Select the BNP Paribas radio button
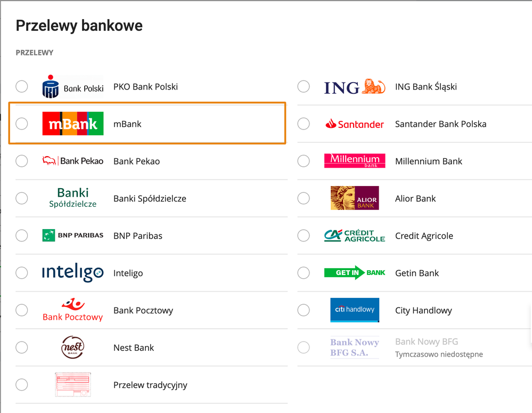The image size is (532, 413). pyautogui.click(x=22, y=236)
